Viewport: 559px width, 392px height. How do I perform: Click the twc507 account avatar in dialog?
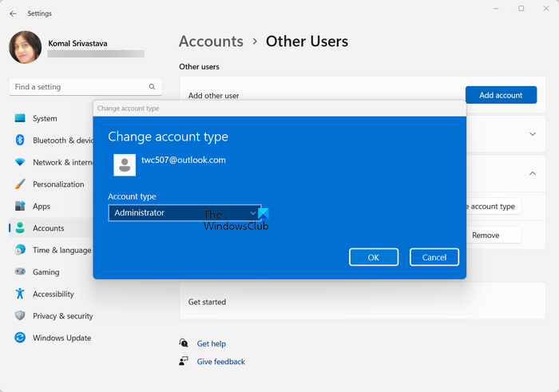(x=125, y=165)
